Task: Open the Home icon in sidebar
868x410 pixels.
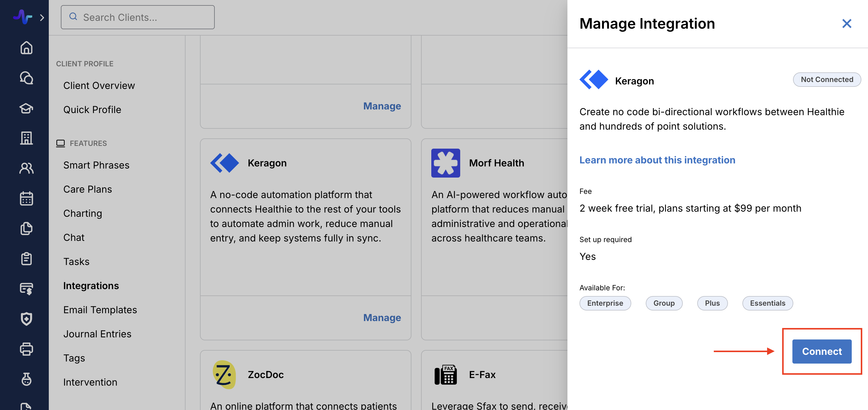Action: pos(26,48)
